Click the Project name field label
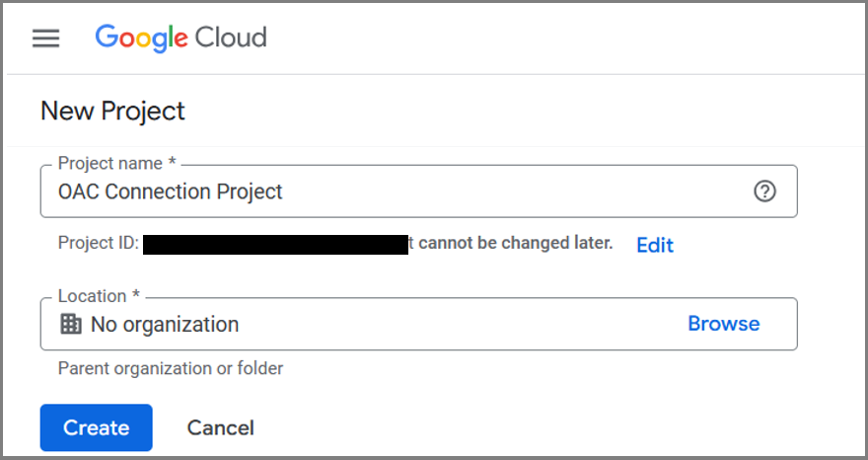The width and height of the screenshot is (868, 460). [x=116, y=164]
